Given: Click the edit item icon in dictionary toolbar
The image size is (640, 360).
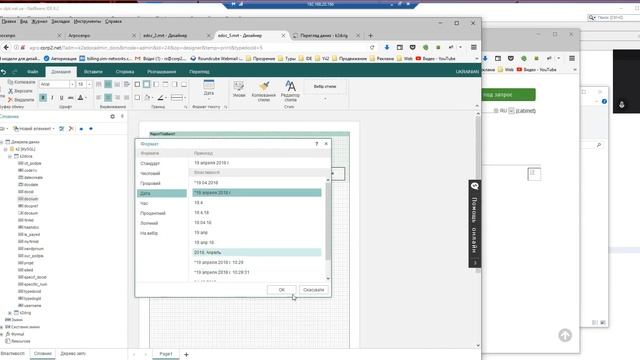Looking at the screenshot, I should coord(62,129).
